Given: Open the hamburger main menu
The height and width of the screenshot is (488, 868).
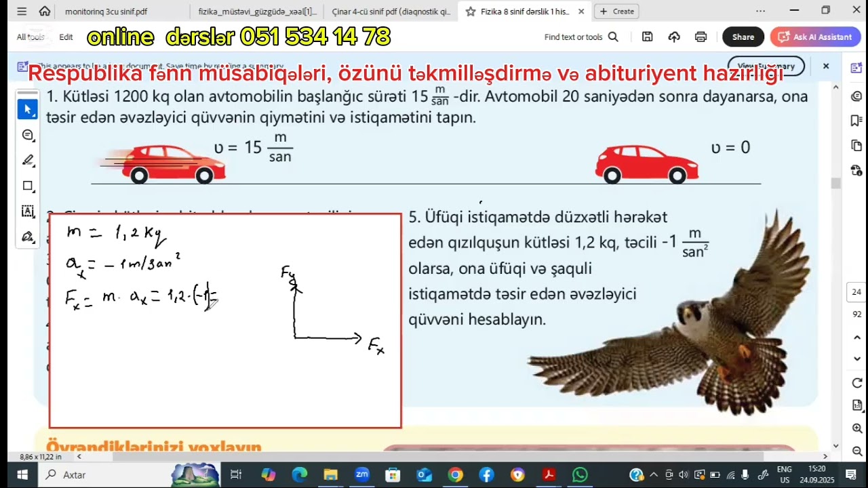Looking at the screenshot, I should tap(22, 11).
